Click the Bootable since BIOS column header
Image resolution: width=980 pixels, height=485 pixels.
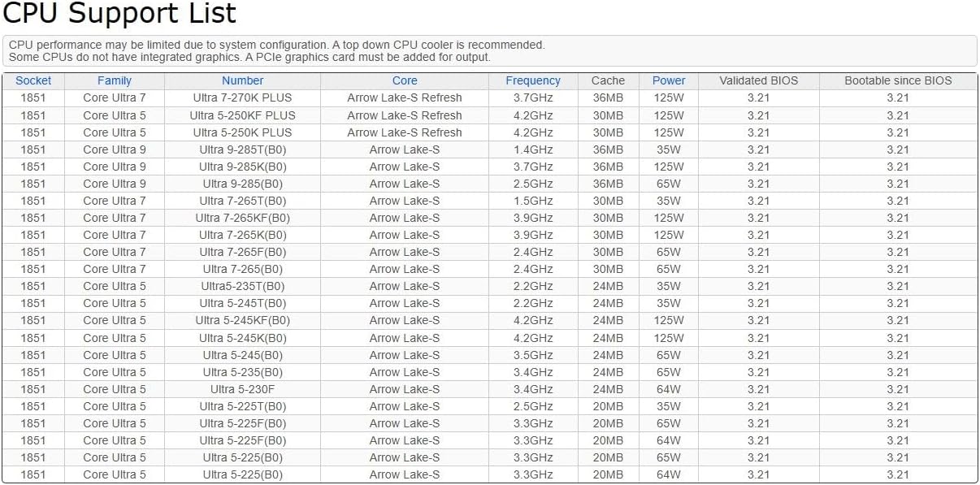point(898,80)
